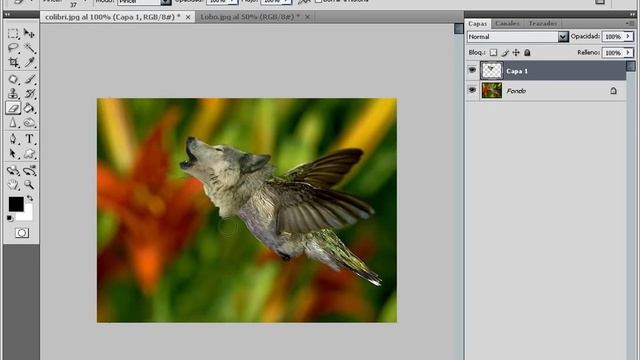Select the Capa 1 layer thumbnail

[491, 71]
